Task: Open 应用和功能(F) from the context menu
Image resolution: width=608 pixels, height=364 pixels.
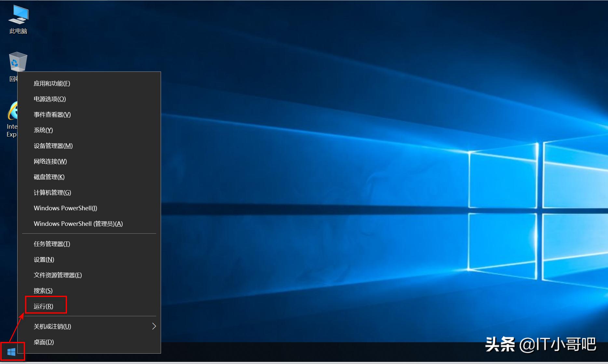Action: coord(89,84)
